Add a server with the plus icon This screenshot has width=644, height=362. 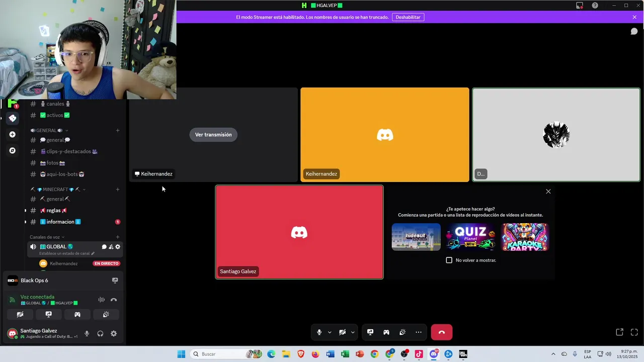13,134
